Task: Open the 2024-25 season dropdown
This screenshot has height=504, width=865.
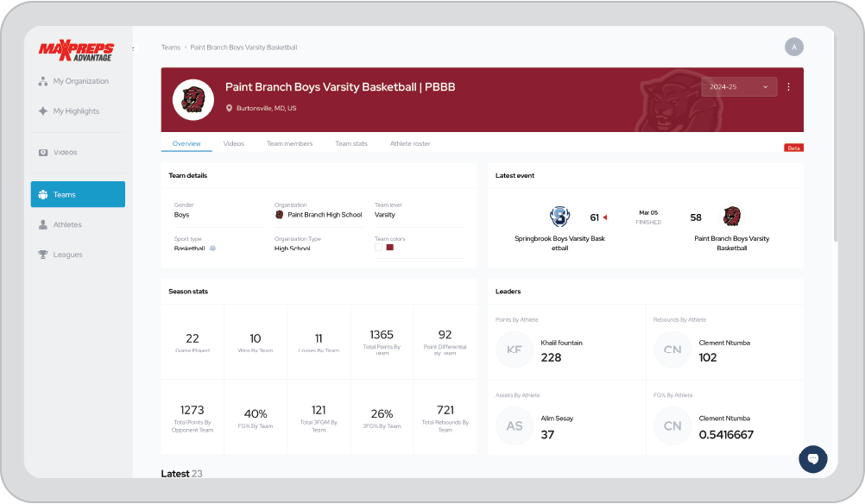Action: (x=739, y=87)
